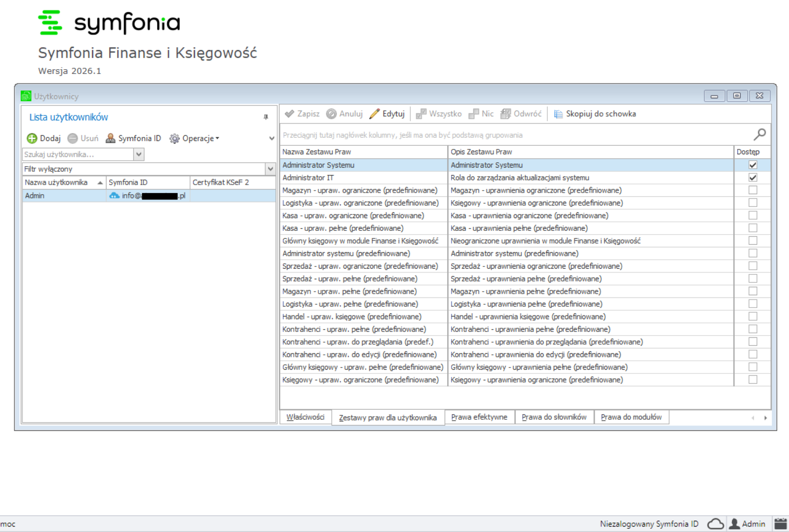This screenshot has width=789, height=532.
Task: Open the Prawa do modułów tab
Action: pos(631,417)
